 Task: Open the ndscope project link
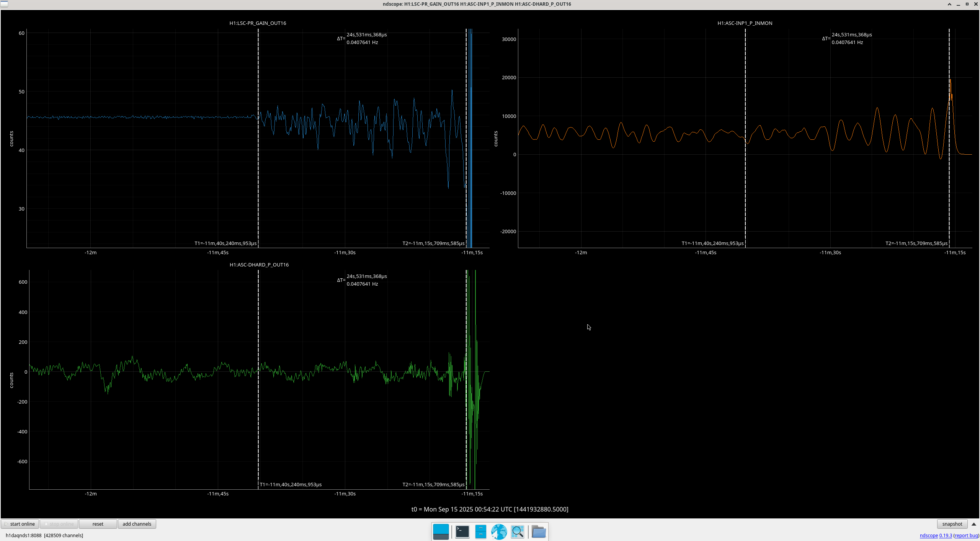[x=929, y=535]
